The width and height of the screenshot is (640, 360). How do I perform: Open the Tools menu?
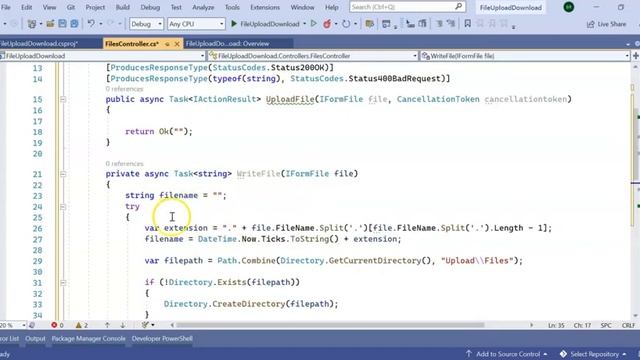(x=232, y=7)
